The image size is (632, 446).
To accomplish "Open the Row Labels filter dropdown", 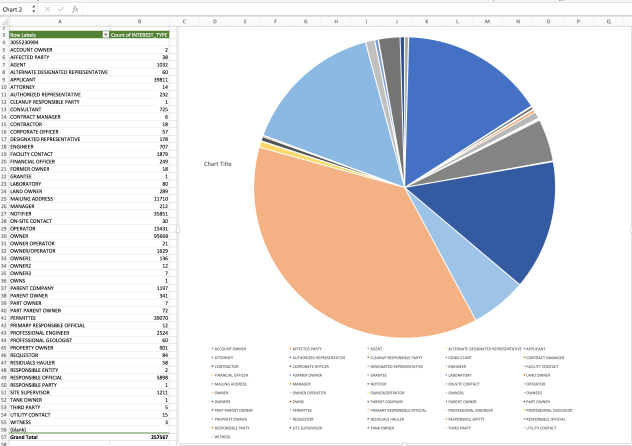I will coord(106,34).
